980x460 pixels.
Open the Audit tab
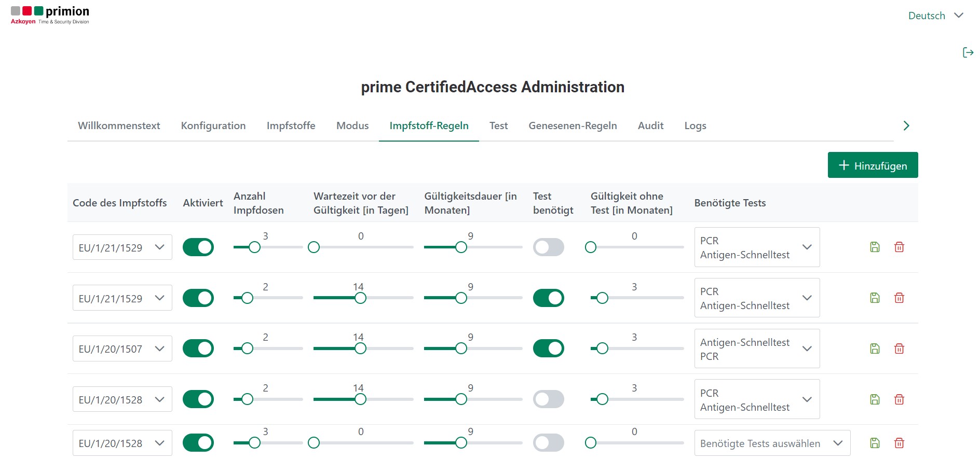click(x=650, y=126)
